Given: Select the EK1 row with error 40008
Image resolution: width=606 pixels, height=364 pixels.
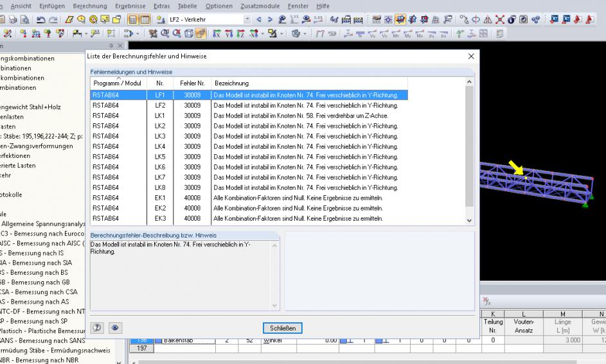Looking at the screenshot, I should [249, 198].
